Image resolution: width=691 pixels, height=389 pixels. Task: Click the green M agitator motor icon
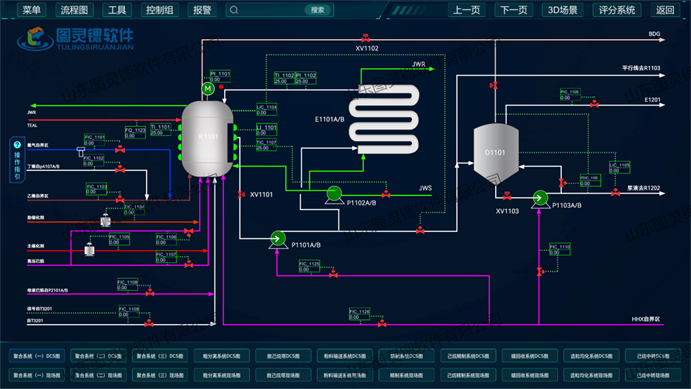point(208,89)
